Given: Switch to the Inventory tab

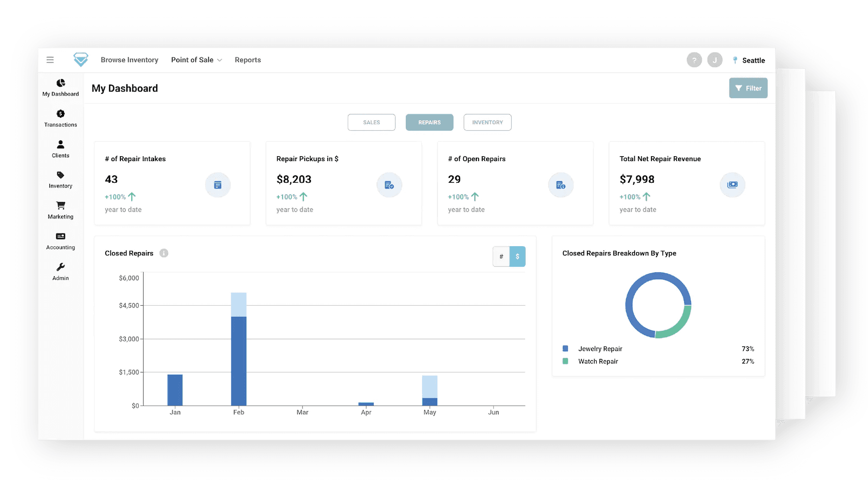Looking at the screenshot, I should 487,123.
